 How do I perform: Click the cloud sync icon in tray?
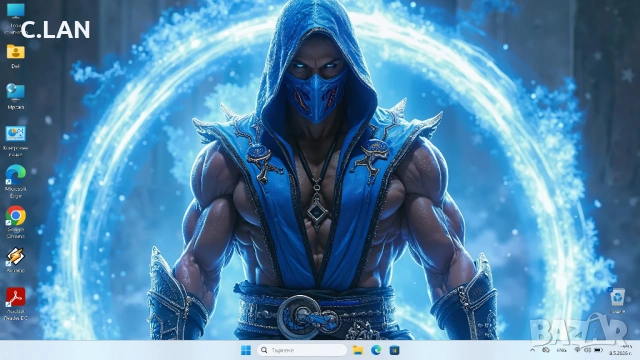click(546, 350)
